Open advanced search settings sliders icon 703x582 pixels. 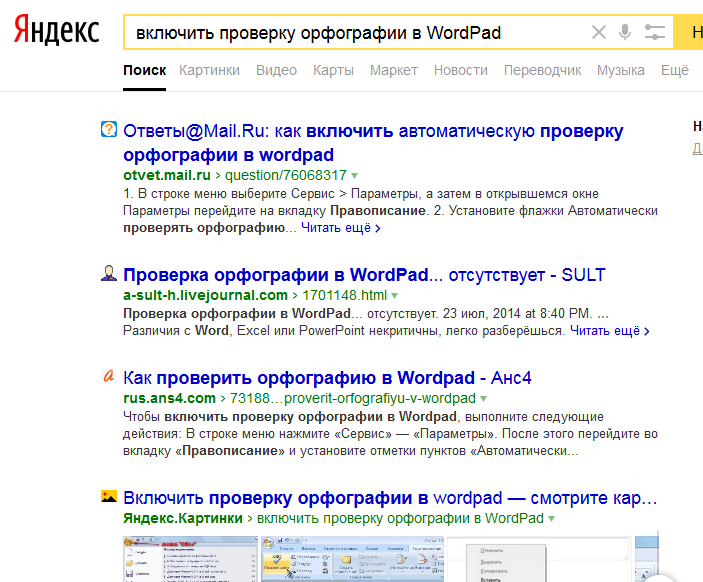click(x=655, y=32)
